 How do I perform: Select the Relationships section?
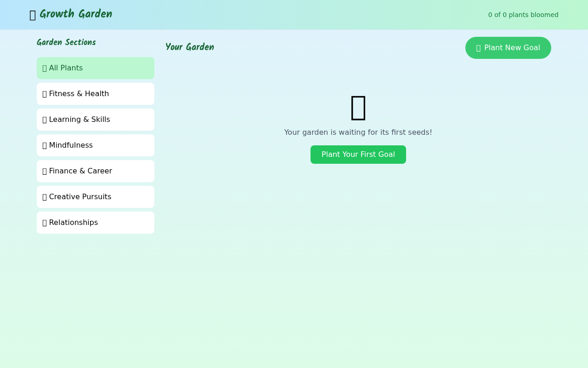[x=96, y=222]
